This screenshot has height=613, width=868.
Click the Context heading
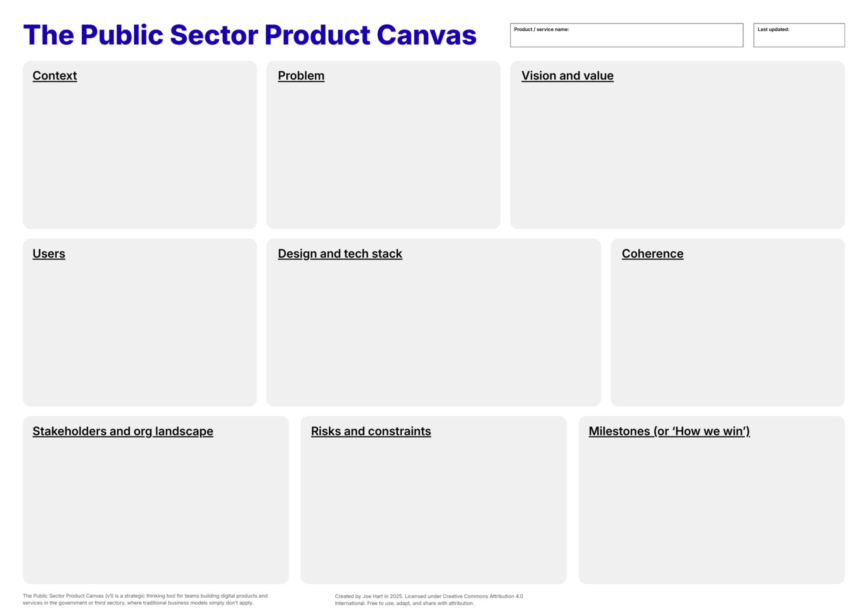coord(55,76)
